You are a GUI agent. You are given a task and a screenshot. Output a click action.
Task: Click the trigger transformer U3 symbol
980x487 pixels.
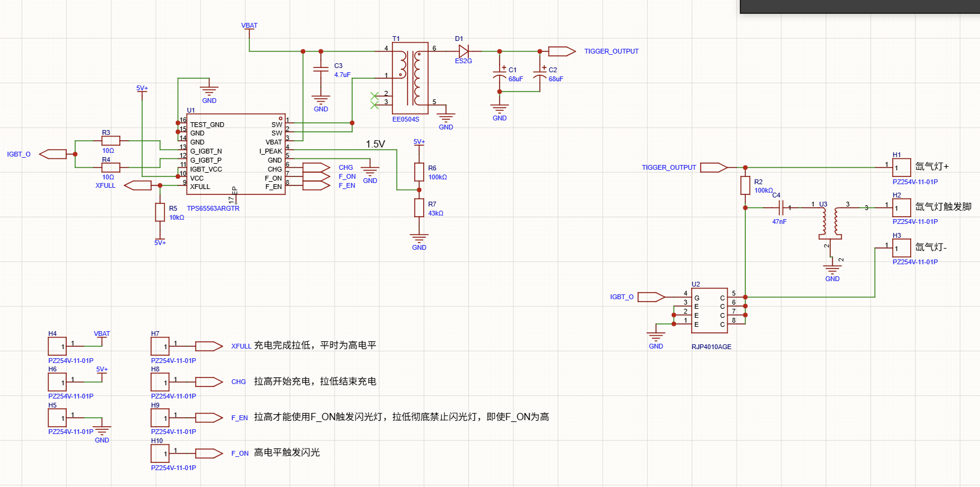[x=830, y=223]
